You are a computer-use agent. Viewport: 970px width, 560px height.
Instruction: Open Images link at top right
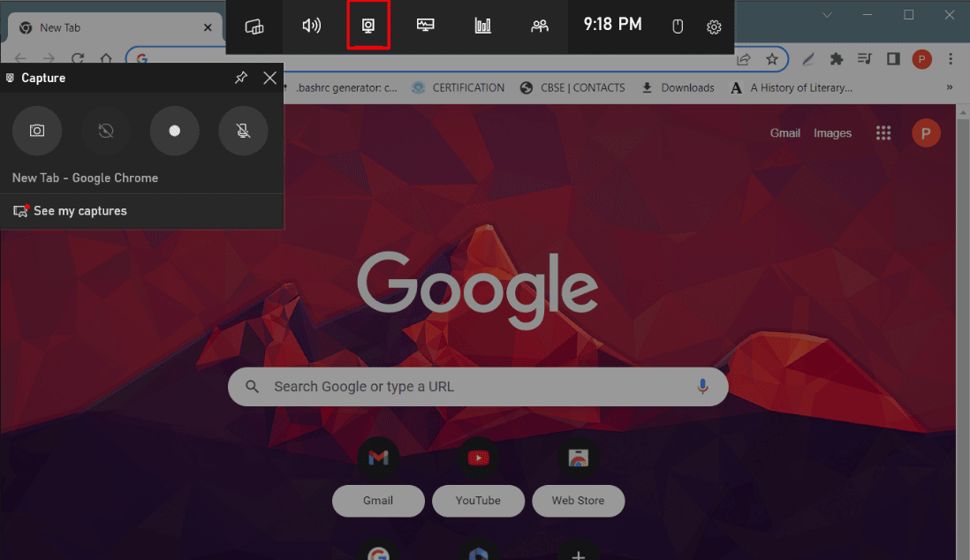pyautogui.click(x=832, y=133)
